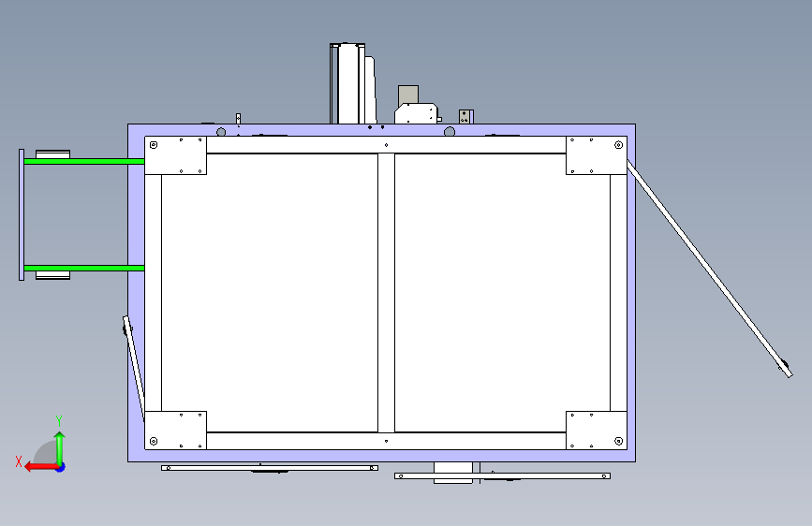The width and height of the screenshot is (812, 526).
Task: Select the gray motor block on top
Action: pyautogui.click(x=408, y=95)
